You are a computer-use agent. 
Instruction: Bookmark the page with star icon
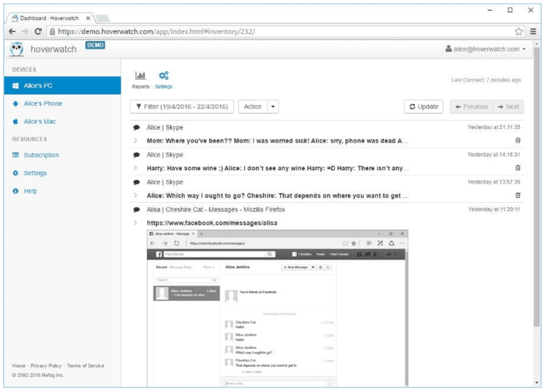click(x=518, y=32)
